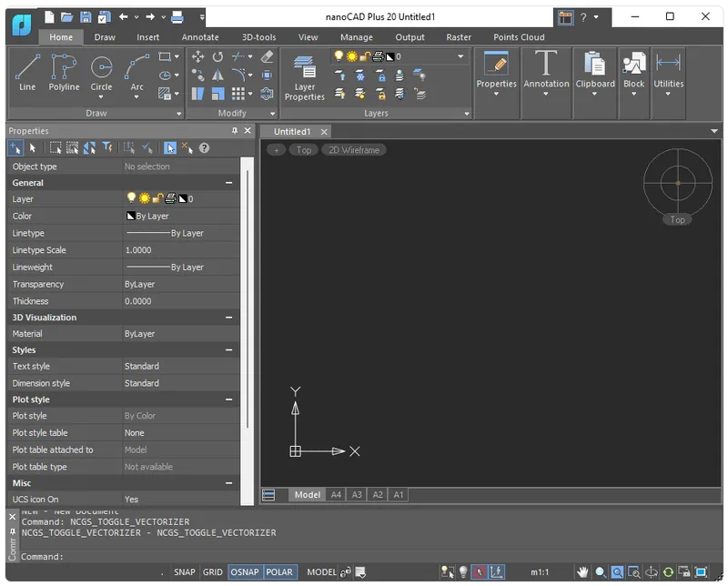Open the Draw ribbon tab
The height and width of the screenshot is (586, 728).
(x=105, y=37)
